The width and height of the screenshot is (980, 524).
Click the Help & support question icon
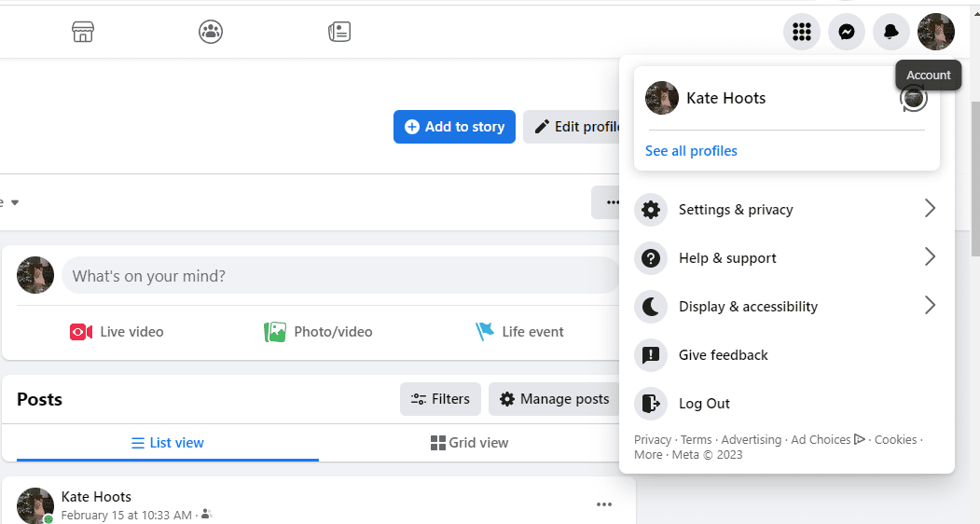[651, 257]
